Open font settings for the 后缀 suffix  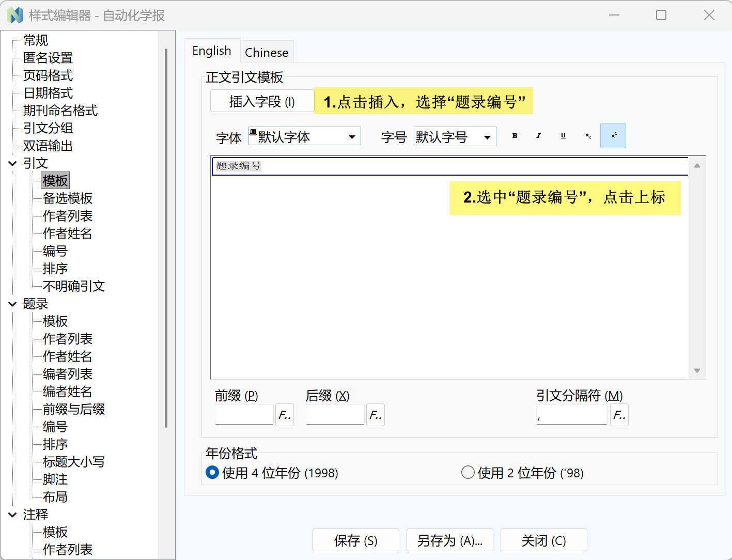coord(376,414)
